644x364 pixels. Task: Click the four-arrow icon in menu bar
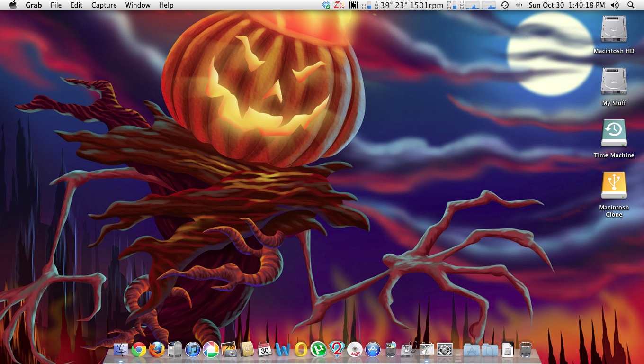click(519, 5)
